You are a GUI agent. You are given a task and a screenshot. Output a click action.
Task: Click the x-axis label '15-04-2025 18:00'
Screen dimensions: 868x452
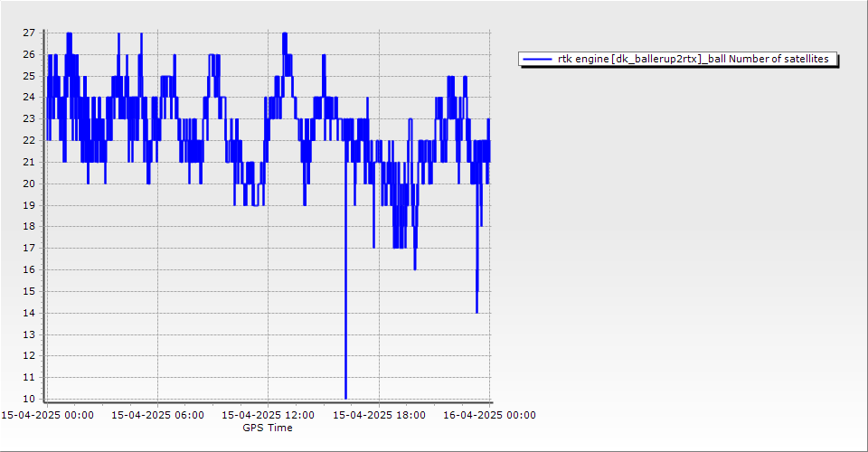click(379, 415)
